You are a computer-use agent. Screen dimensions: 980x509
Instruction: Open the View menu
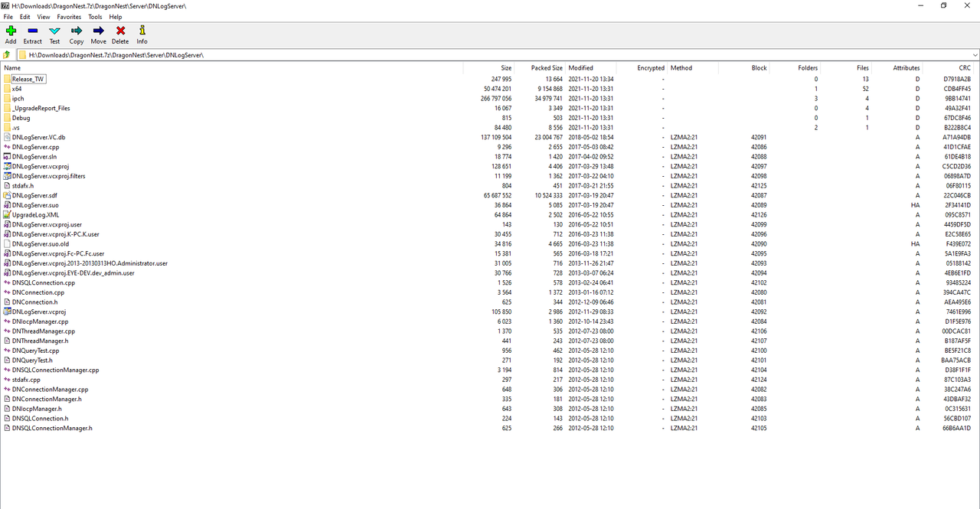44,17
